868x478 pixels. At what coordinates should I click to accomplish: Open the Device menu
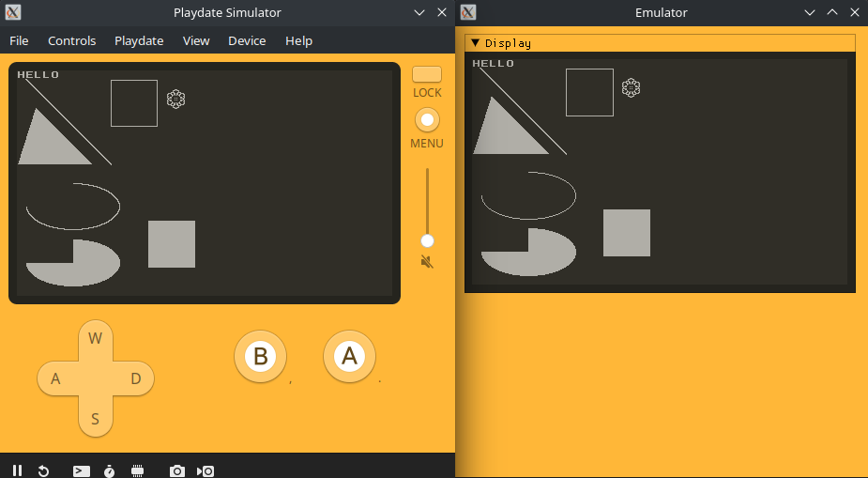pos(247,41)
